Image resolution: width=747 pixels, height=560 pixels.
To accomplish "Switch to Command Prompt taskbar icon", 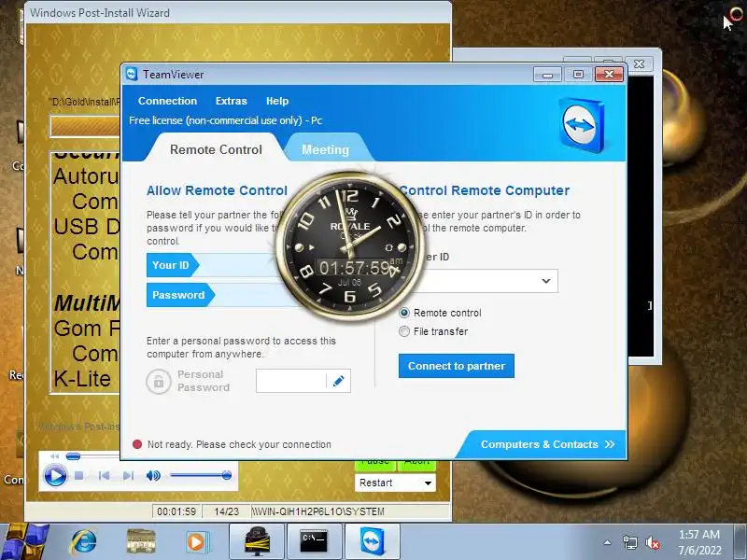I will (315, 541).
